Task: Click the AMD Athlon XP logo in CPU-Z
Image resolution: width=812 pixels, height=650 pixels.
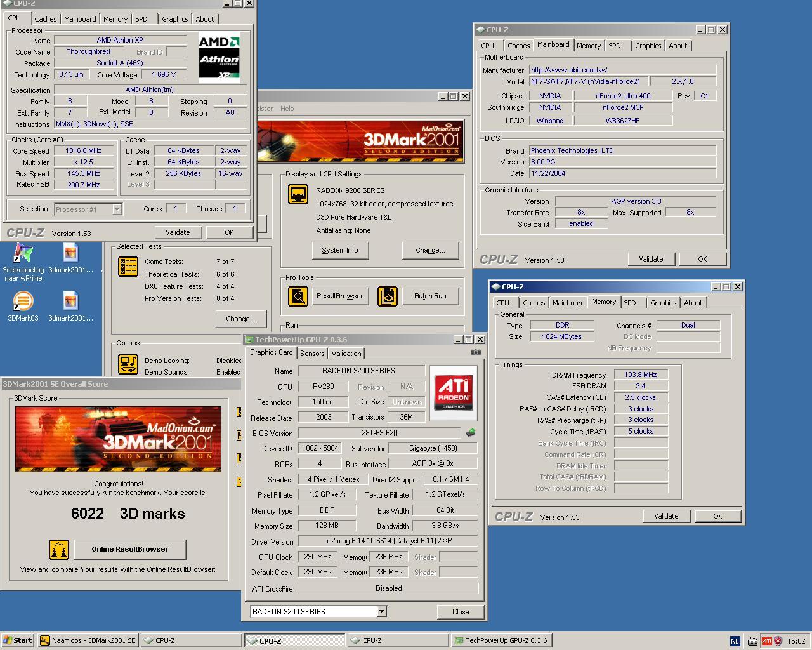Action: point(219,58)
